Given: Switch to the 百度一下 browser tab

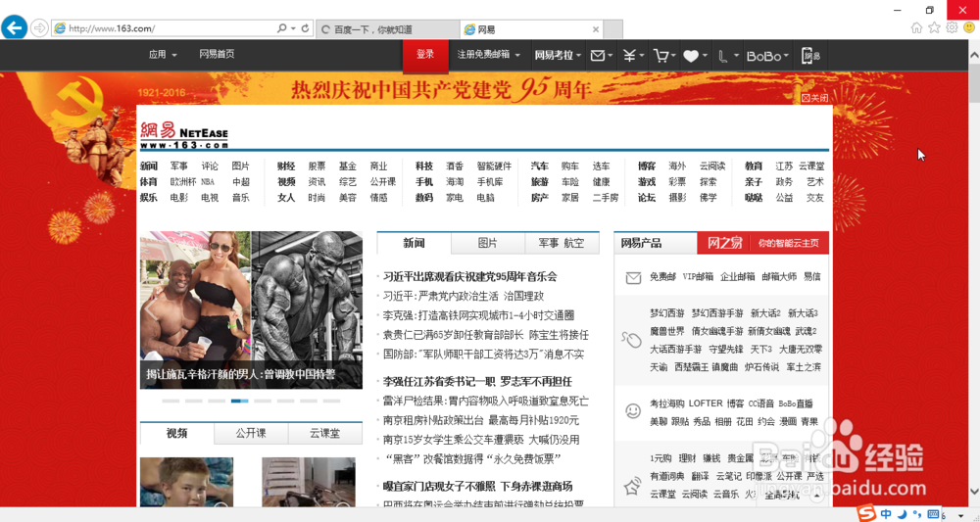Looking at the screenshot, I should tap(389, 29).
